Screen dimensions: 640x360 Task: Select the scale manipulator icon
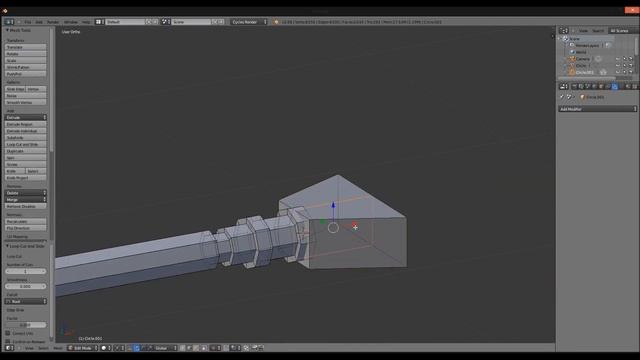point(150,348)
